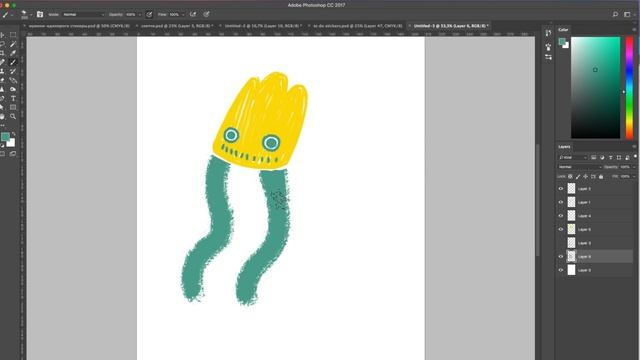Select the Hand tool
This screenshot has width=640, height=360.
3,116
